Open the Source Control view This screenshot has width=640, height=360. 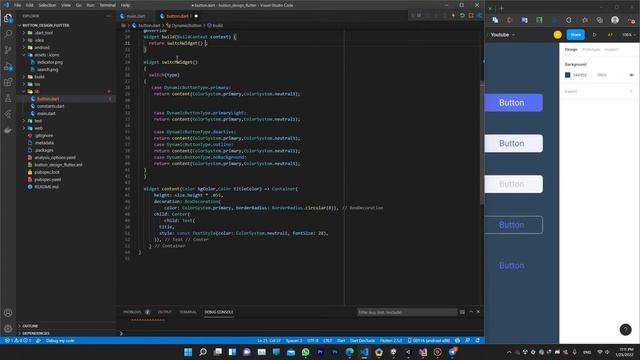coord(8,50)
